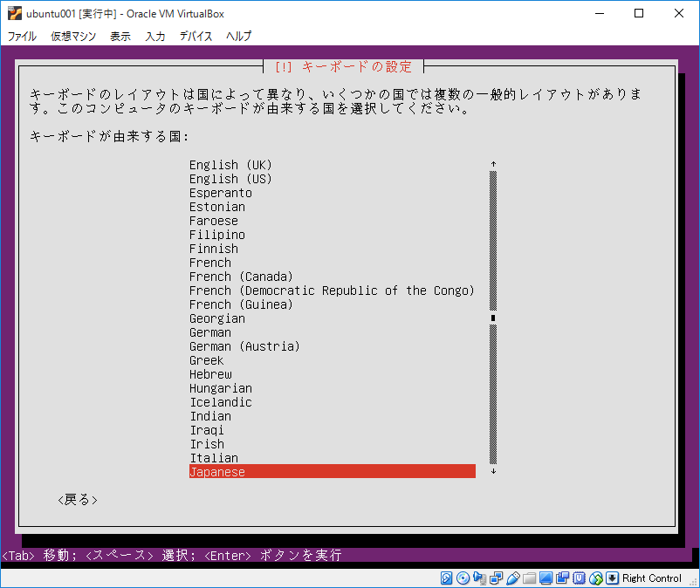Select the highlighted Japanese entry

pyautogui.click(x=333, y=472)
